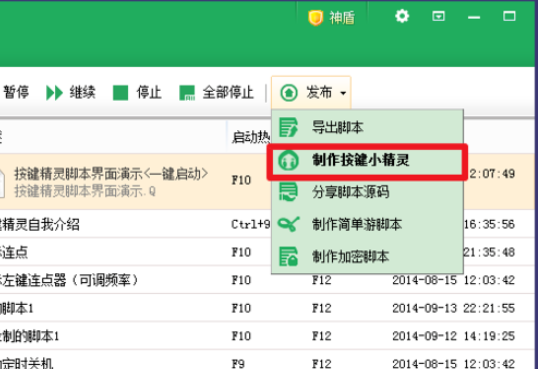Click the 继续 continue label
The height and width of the screenshot is (369, 538).
tap(82, 92)
